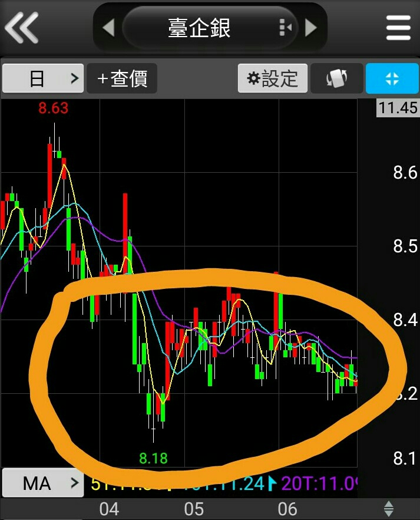
Task: Go to next stock with right arrow
Action: [x=310, y=28]
